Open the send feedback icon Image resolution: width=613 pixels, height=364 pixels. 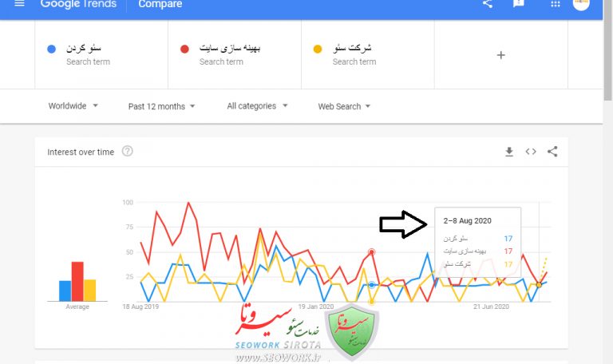519,4
